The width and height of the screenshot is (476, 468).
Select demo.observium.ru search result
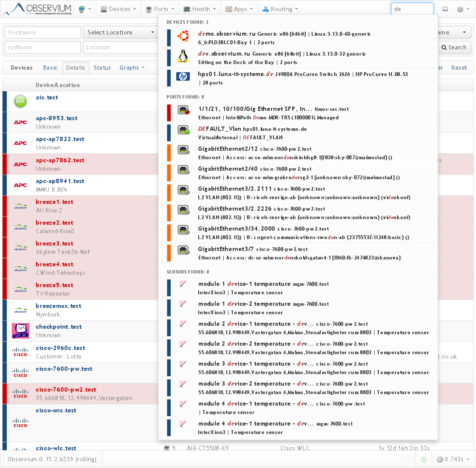(298, 38)
